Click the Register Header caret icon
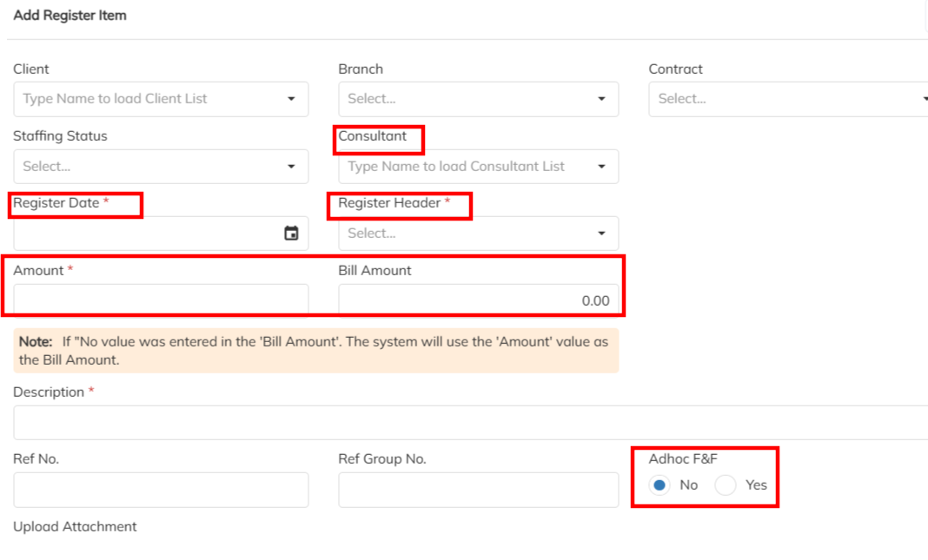The image size is (928, 560). (x=601, y=234)
